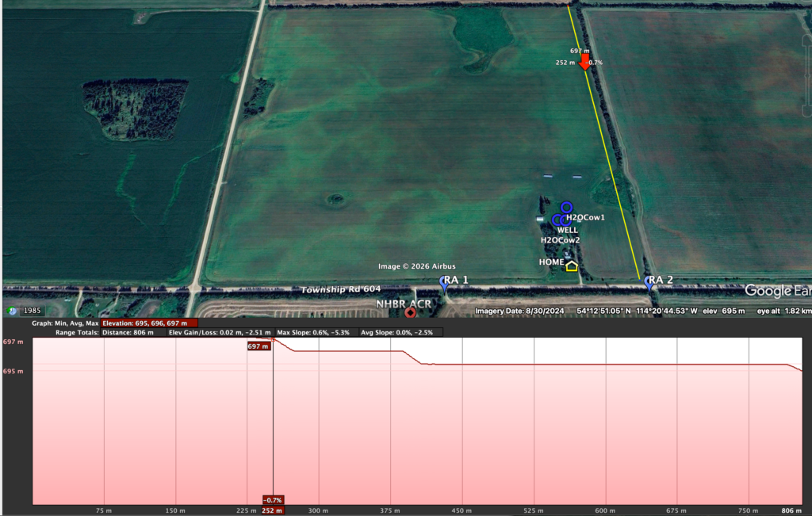Viewport: 812px width, 516px height.
Task: Click the Image © 2026 Airbus attribution
Action: coord(416,266)
